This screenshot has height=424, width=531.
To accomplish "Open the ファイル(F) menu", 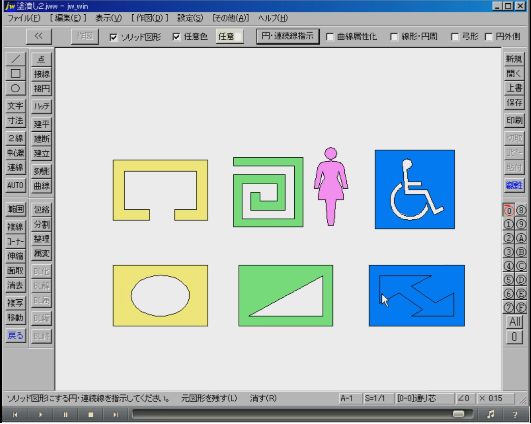I will click(x=24, y=18).
